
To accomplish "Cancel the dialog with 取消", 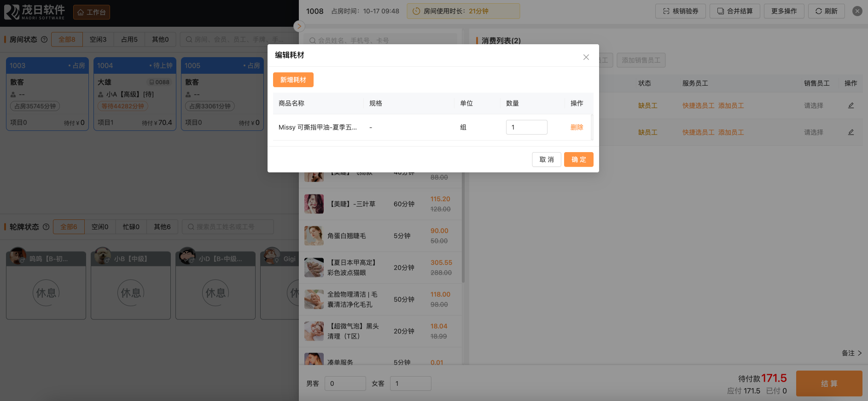I will pos(546,159).
